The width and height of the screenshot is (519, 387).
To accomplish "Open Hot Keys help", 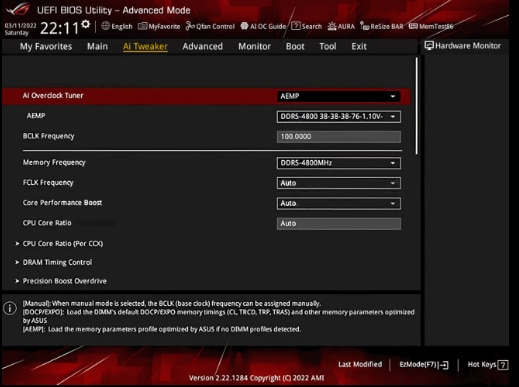I will coord(482,365).
